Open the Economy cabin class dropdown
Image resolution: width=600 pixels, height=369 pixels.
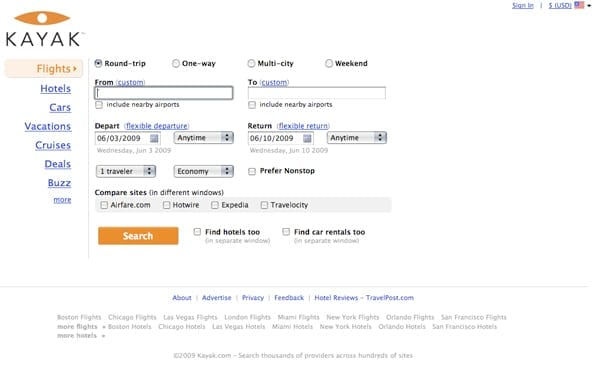tap(204, 171)
